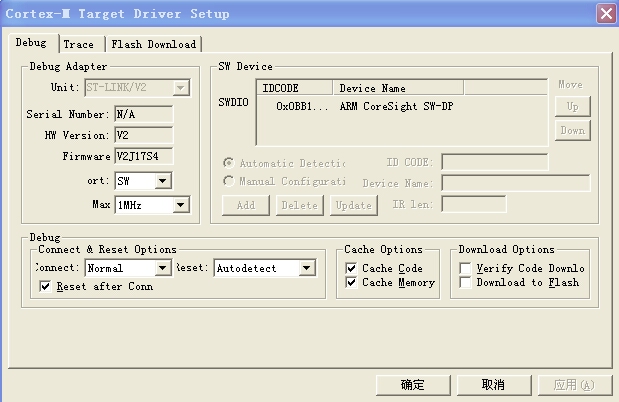The width and height of the screenshot is (619, 402).
Task: Click the 应用(A) apply button
Action: coord(575,385)
